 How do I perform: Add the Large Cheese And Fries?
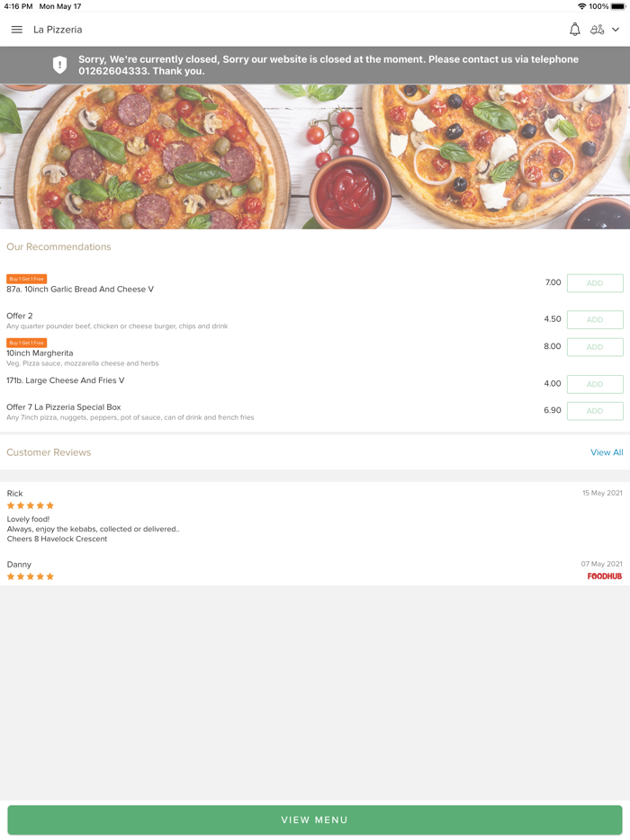tap(594, 384)
